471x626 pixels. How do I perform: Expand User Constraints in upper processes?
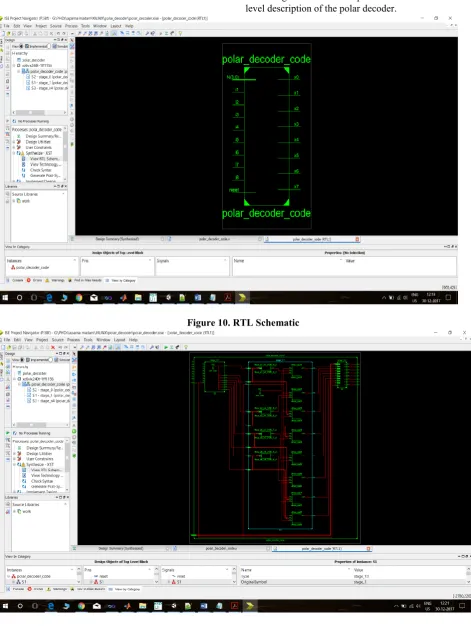[14, 147]
